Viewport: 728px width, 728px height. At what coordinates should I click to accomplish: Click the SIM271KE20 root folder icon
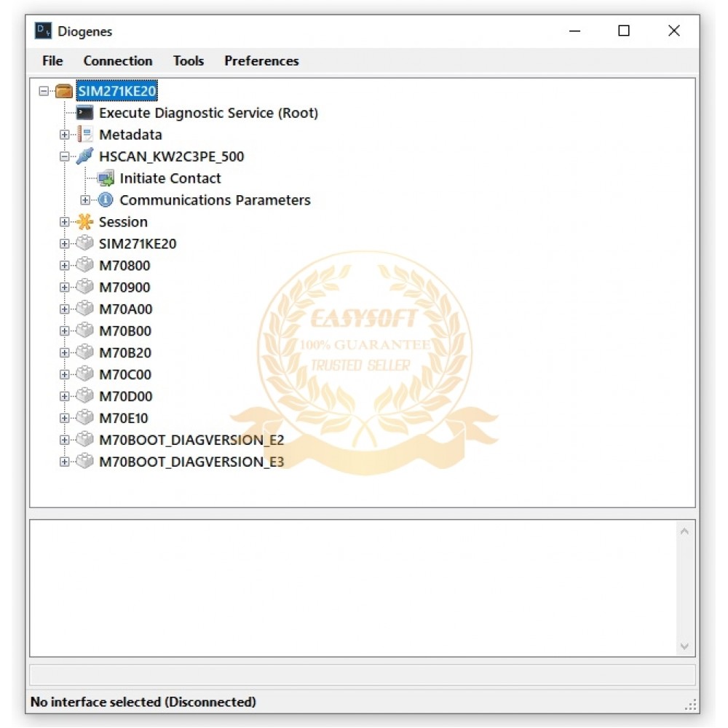(64, 92)
